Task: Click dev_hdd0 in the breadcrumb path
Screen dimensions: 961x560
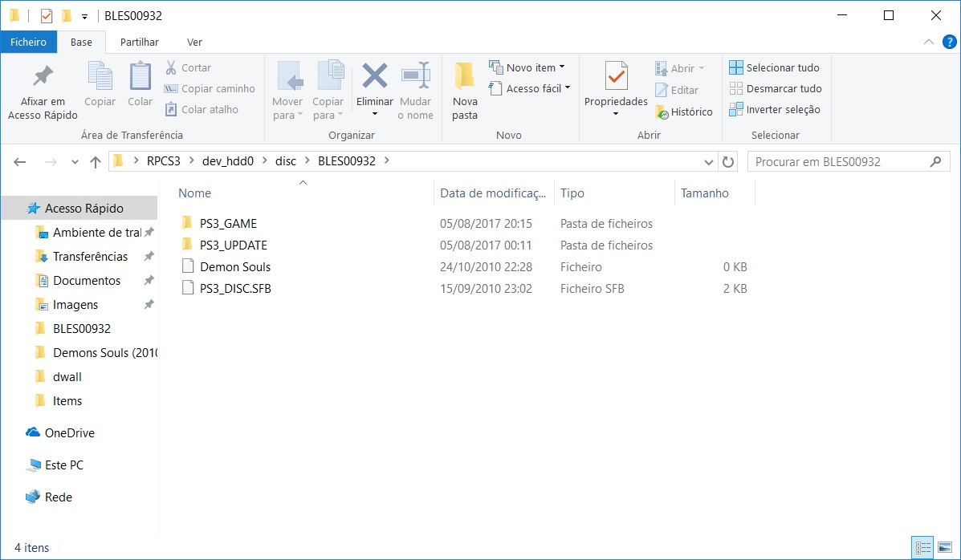Action: click(x=227, y=161)
